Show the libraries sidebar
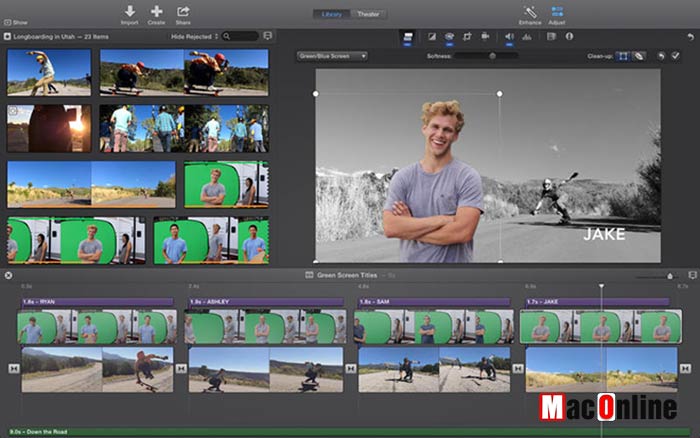Image resolution: width=700 pixels, height=438 pixels. tap(16, 22)
